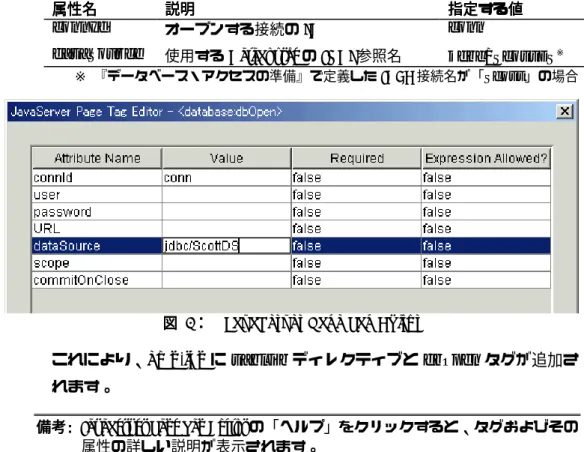
Task: Click the Attribute Name column header
Action: tap(97, 158)
